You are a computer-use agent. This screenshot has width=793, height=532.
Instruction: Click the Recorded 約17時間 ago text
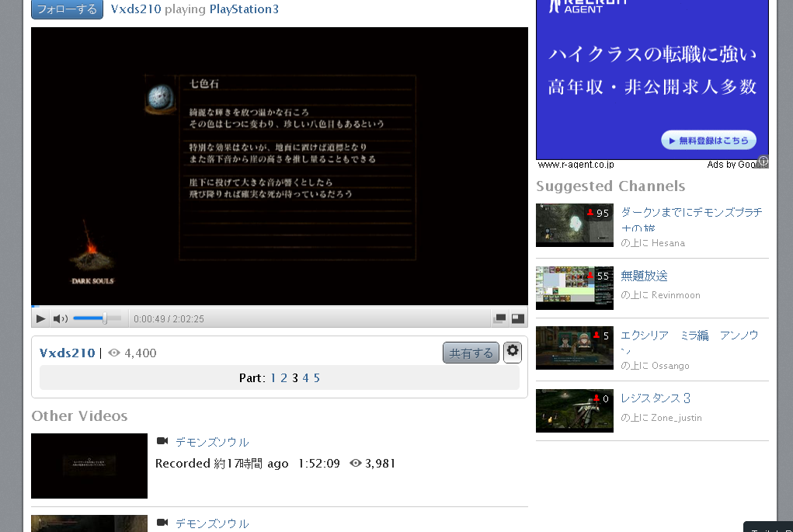[x=221, y=463]
